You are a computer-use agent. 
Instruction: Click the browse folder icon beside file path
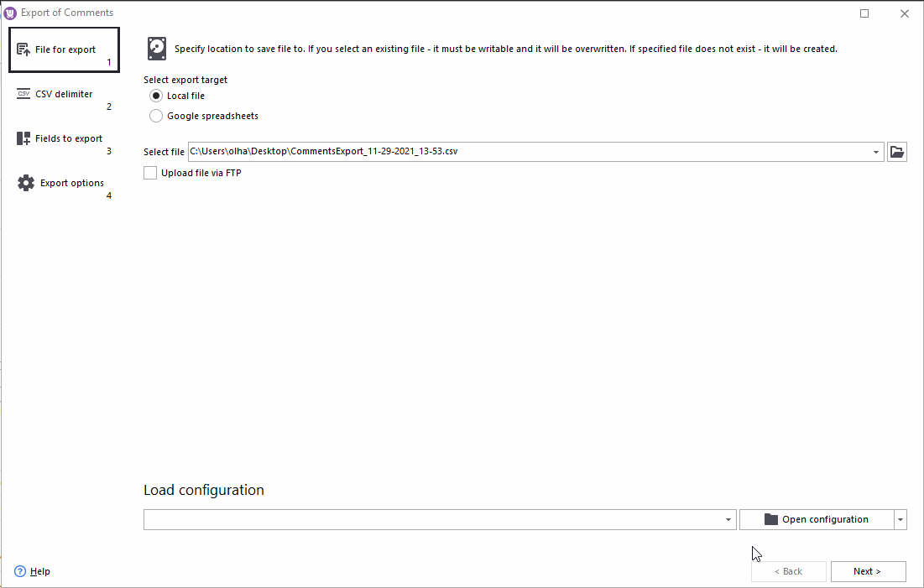click(x=897, y=152)
